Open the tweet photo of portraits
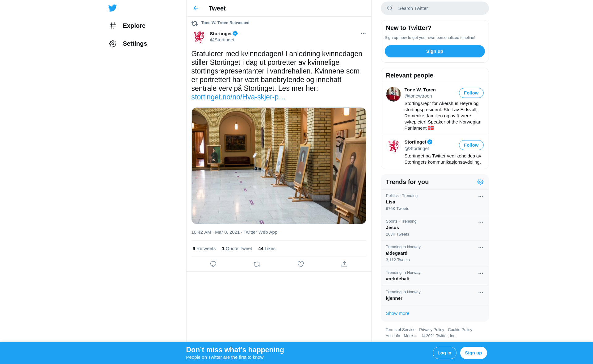The height and width of the screenshot is (364, 593). pos(279,166)
